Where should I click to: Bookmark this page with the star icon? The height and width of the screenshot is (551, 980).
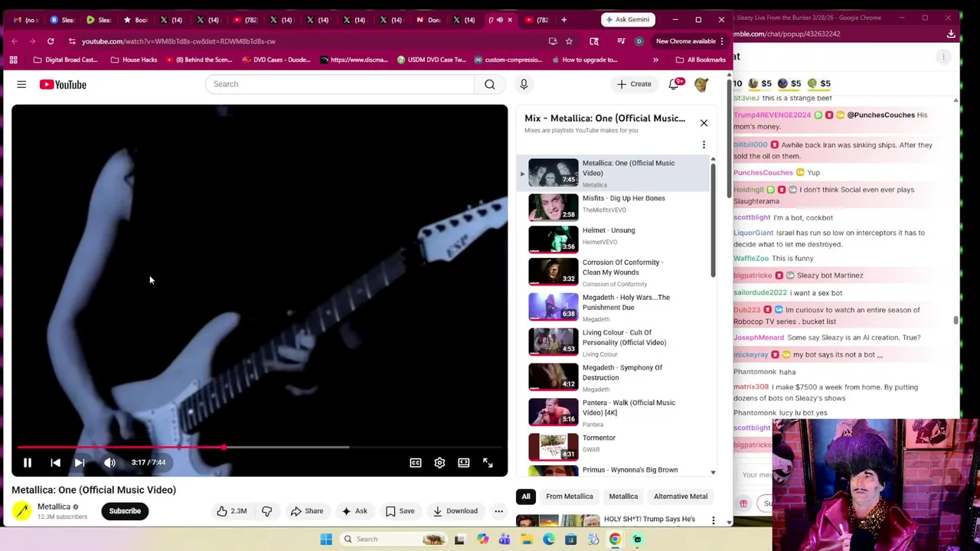click(x=569, y=41)
